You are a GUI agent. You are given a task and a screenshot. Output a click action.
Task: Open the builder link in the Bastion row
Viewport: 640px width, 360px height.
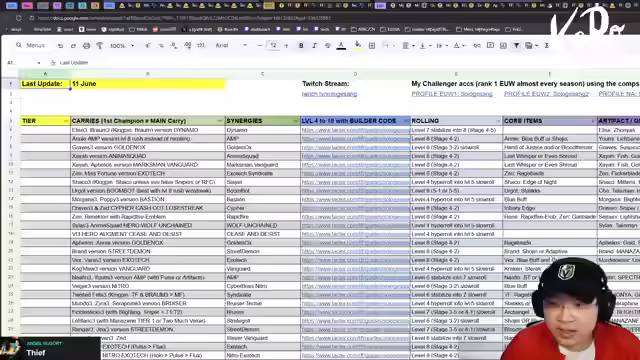coord(356,200)
